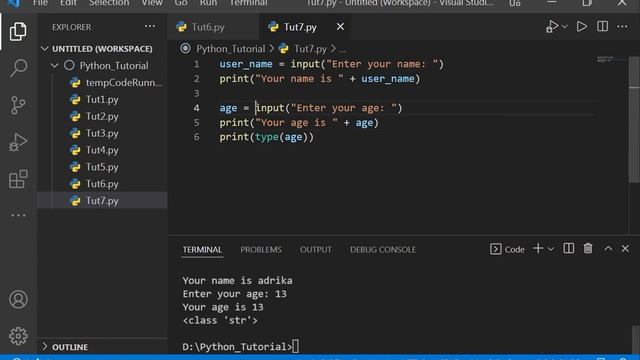Open the Extensions view
This screenshot has height=360, width=640.
point(18,179)
